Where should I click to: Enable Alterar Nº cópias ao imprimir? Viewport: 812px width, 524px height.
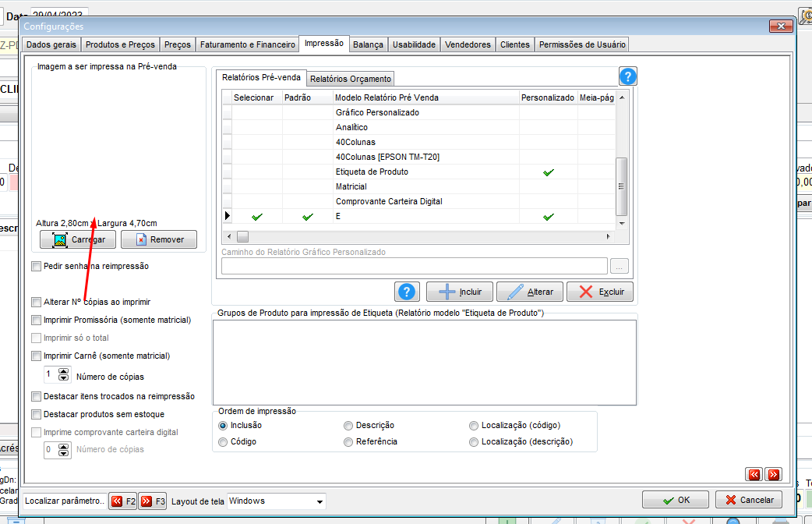(x=37, y=303)
